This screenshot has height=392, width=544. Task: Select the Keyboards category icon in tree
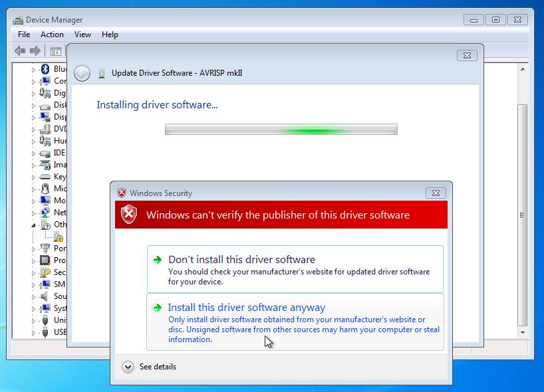click(x=45, y=177)
